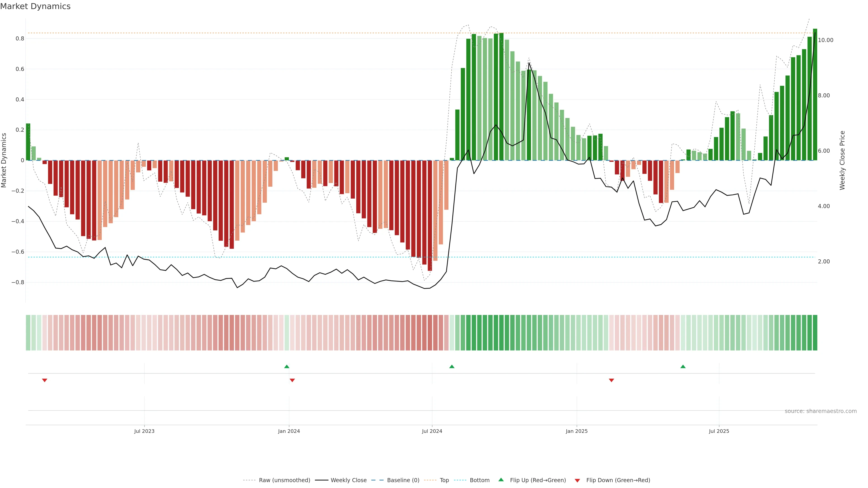Click the red triangle icon in legend
The image size is (868, 488).
coord(577,480)
